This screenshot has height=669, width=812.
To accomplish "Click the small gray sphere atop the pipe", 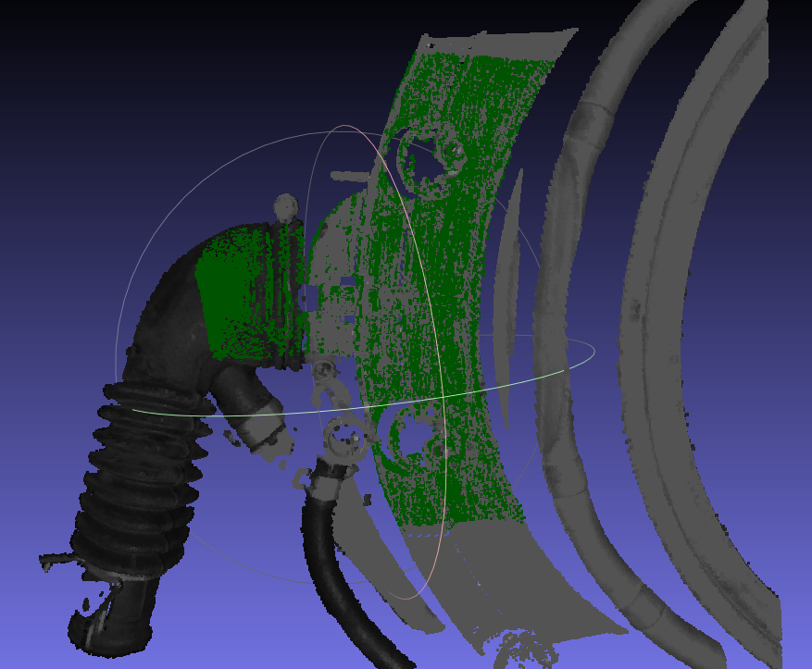I will pyautogui.click(x=286, y=206).
